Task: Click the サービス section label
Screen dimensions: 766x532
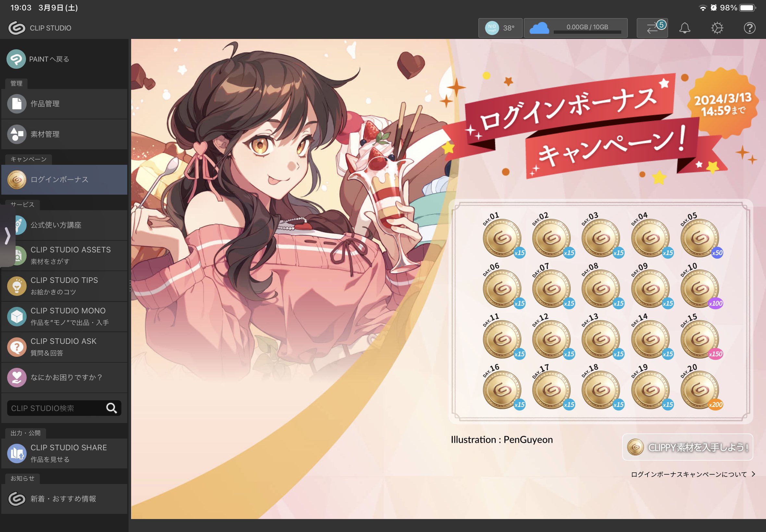Action: (x=22, y=205)
